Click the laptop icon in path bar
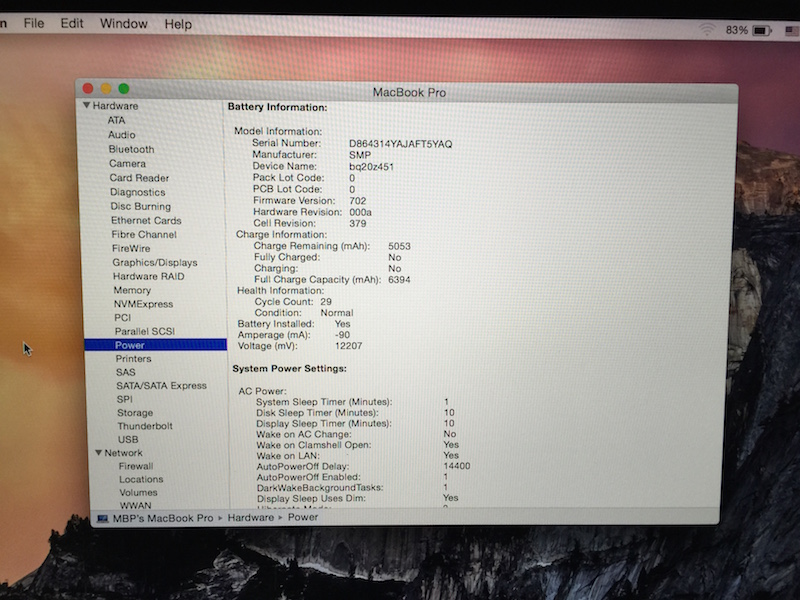Viewport: 800px width, 600px height. coord(103,518)
